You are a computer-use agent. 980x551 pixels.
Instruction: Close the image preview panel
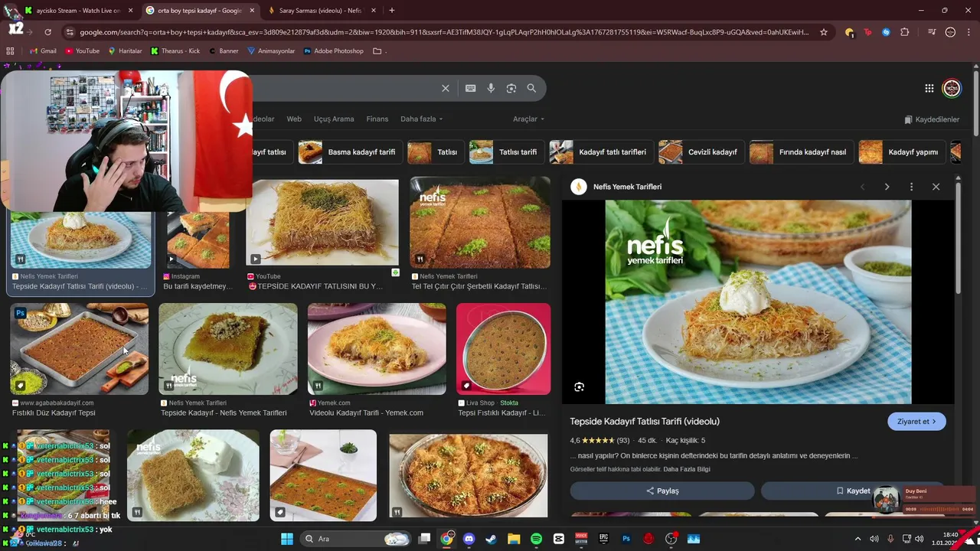point(936,187)
